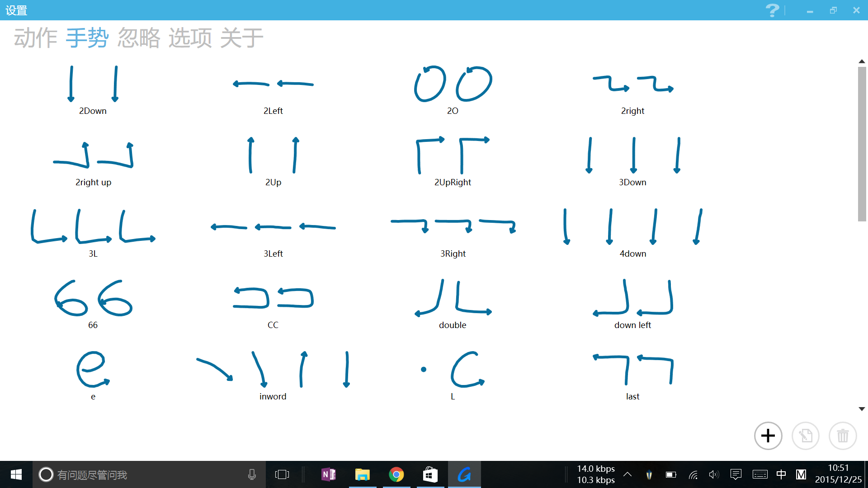
Task: Open the Action Center tray icon
Action: click(736, 474)
